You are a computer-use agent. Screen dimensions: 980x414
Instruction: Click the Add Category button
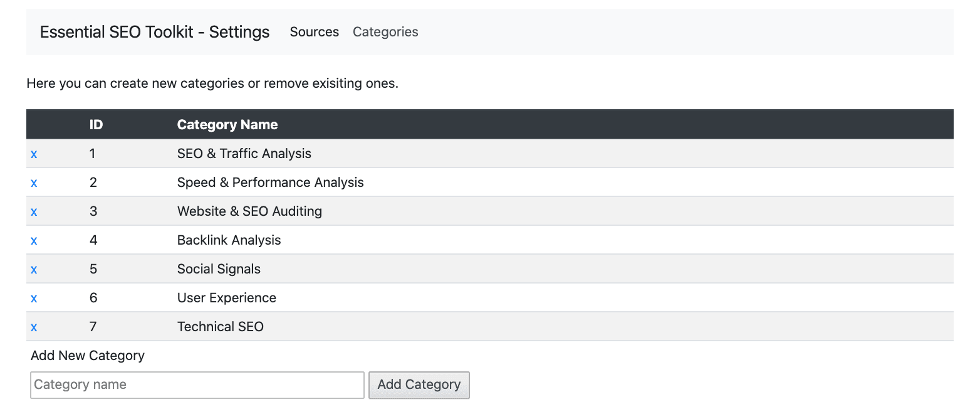(419, 385)
